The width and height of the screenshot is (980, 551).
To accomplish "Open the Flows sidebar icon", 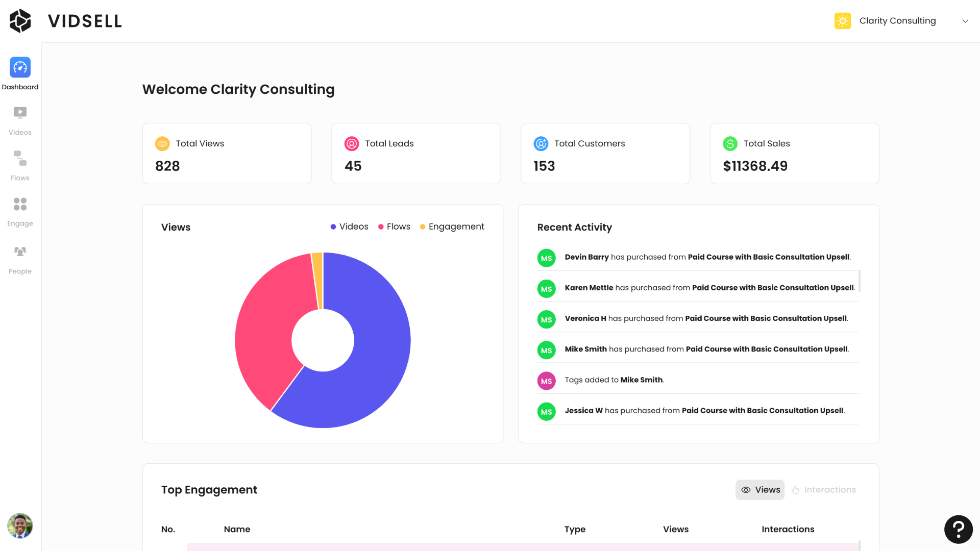I will coord(20,159).
